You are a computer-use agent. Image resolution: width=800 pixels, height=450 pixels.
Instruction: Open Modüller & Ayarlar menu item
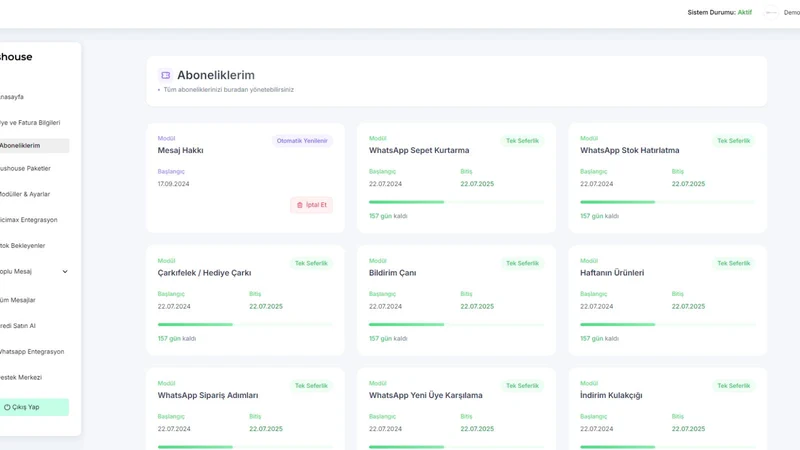pyautogui.click(x=25, y=194)
